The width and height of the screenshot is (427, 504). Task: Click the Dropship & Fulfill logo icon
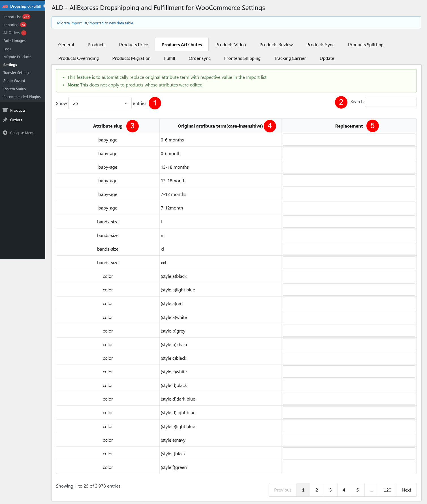pos(5,6)
